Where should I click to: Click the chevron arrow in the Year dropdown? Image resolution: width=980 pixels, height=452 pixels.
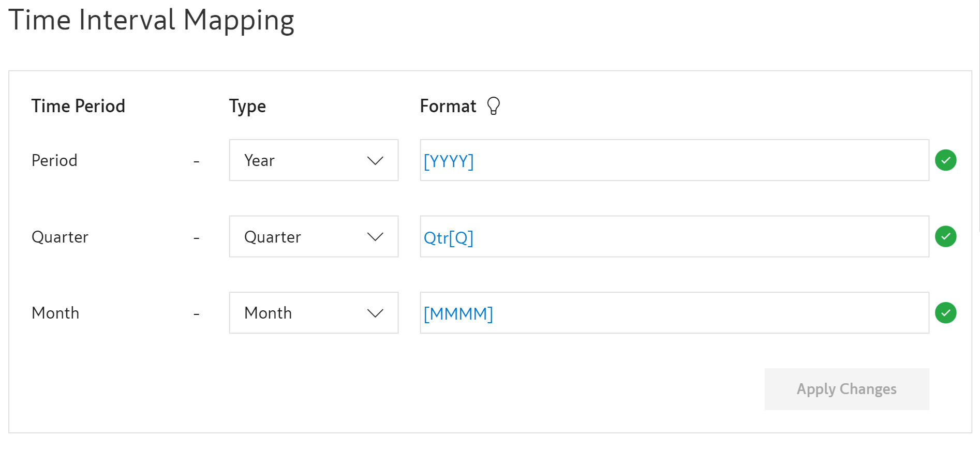(x=375, y=160)
